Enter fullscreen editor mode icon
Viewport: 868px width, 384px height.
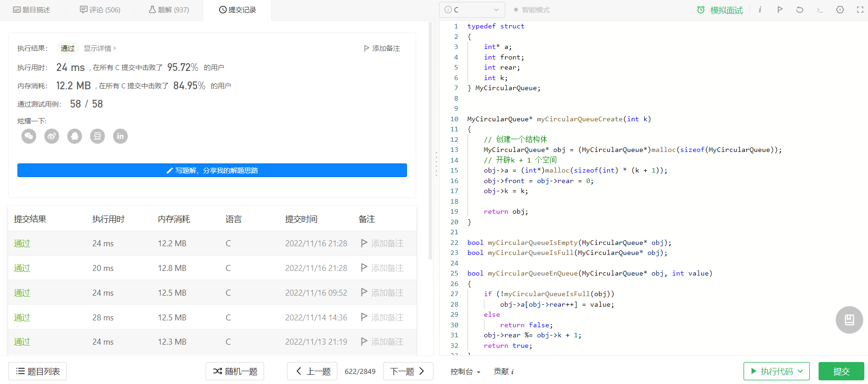click(x=860, y=10)
